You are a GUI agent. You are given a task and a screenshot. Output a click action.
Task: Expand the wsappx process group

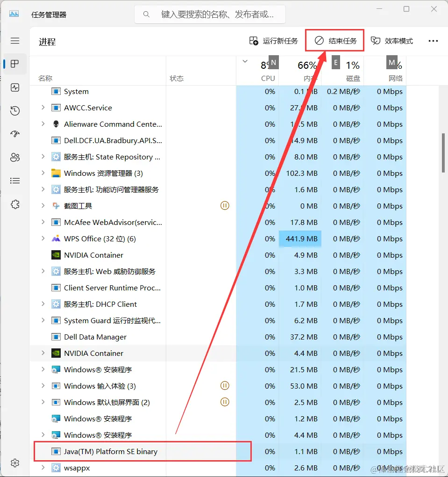(x=43, y=468)
